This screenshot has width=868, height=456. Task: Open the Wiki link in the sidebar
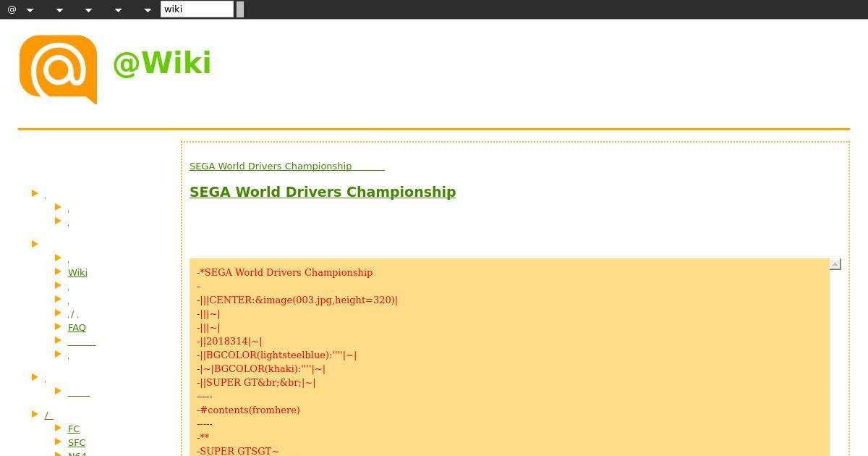(x=77, y=273)
